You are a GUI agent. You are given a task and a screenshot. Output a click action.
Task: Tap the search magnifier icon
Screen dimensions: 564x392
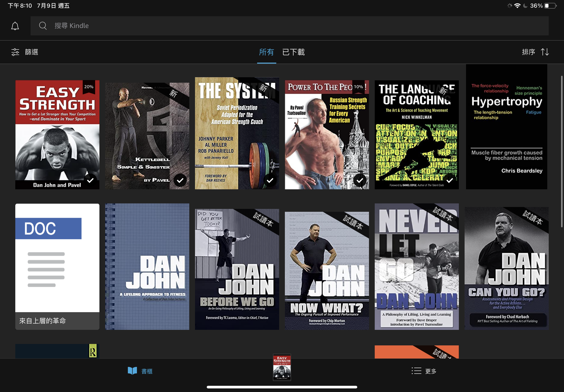tap(43, 26)
